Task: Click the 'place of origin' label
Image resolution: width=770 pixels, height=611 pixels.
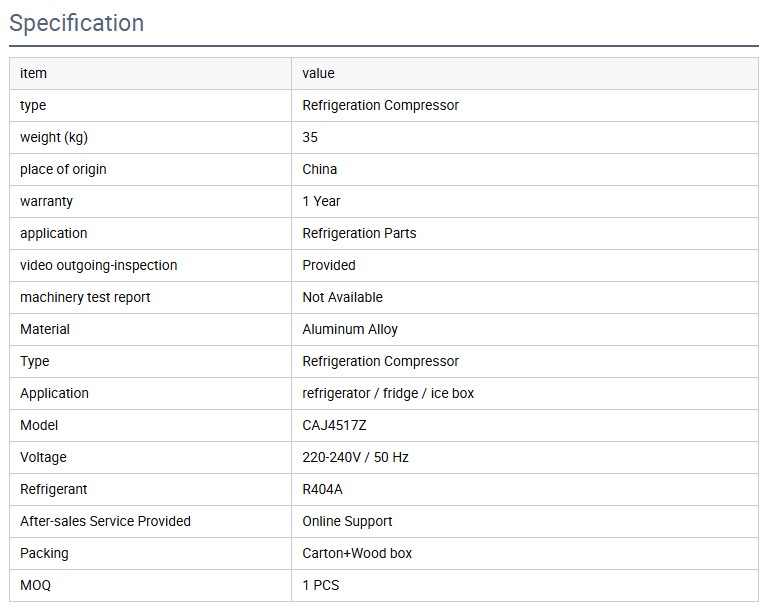Action: (63, 169)
